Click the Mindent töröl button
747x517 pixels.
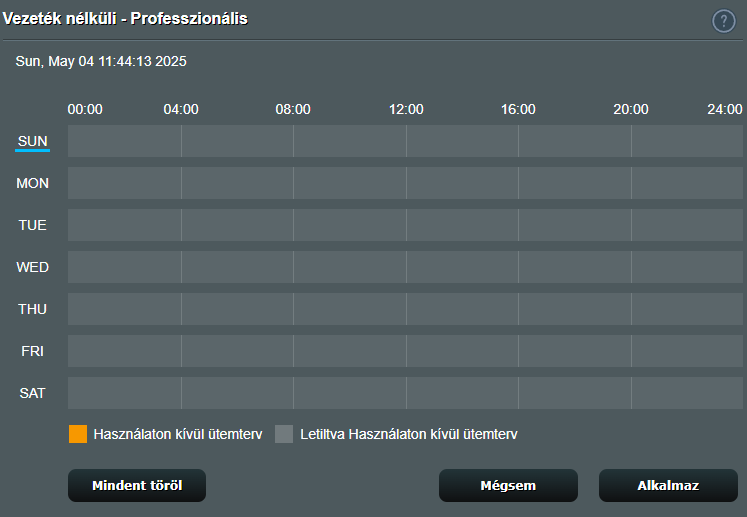pyautogui.click(x=137, y=485)
